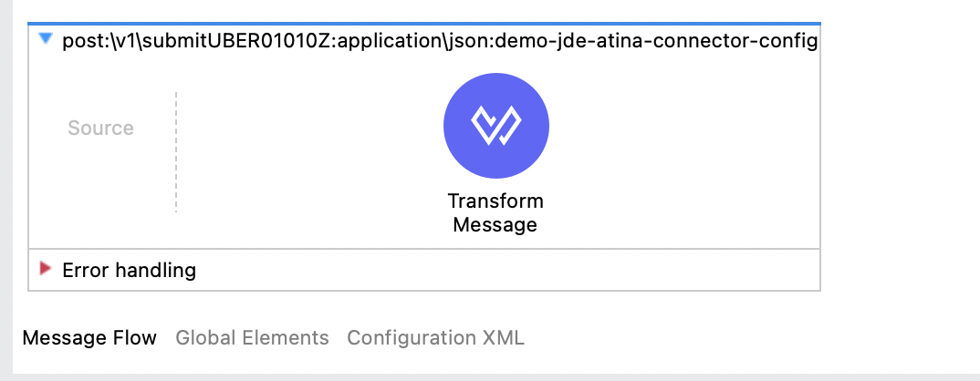
Task: Open the Configuration XML tab
Action: pyautogui.click(x=435, y=338)
